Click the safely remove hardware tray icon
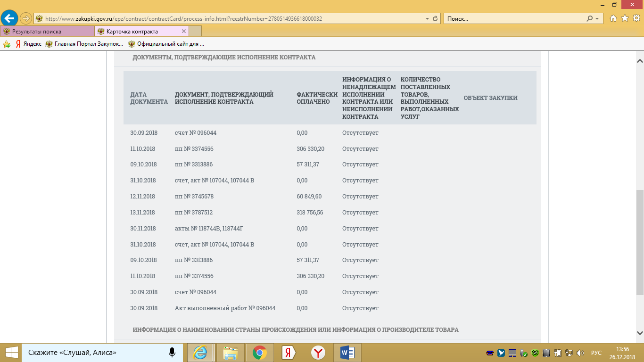Screen dimensions: 644x362 tap(524, 353)
